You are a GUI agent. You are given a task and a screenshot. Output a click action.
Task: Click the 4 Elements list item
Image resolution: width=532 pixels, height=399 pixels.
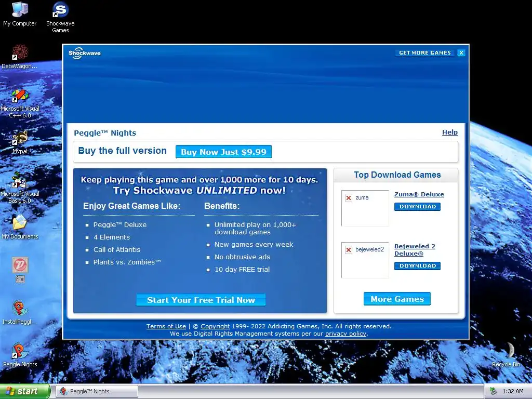point(112,237)
